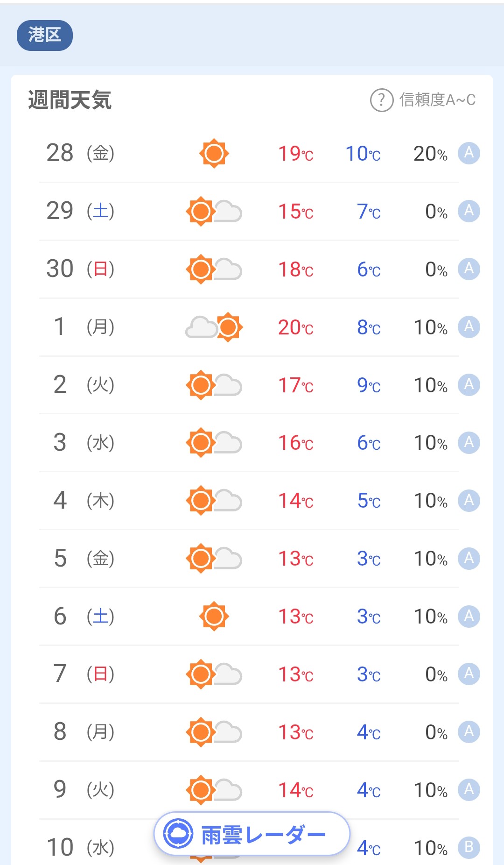Tap the 20℃ high temperature on the 1st
This screenshot has width=504, height=865.
click(x=295, y=327)
